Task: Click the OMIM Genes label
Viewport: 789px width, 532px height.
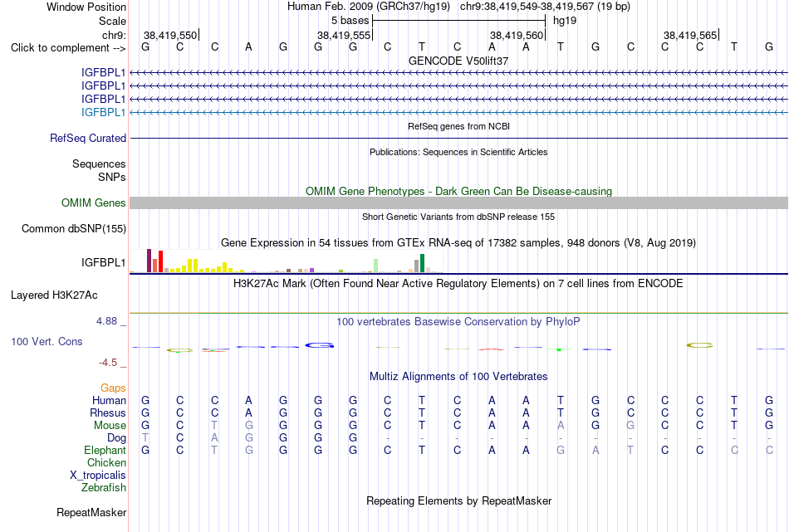Action: [x=94, y=203]
